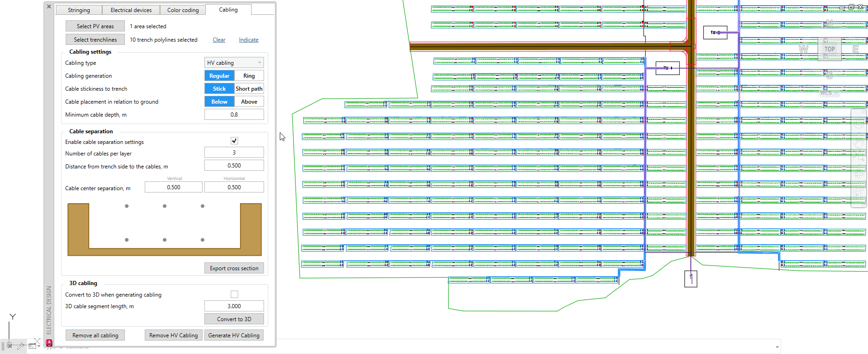This screenshot has height=354, width=868.
Task: Click the TOP face of the ViewCube
Action: (x=829, y=49)
